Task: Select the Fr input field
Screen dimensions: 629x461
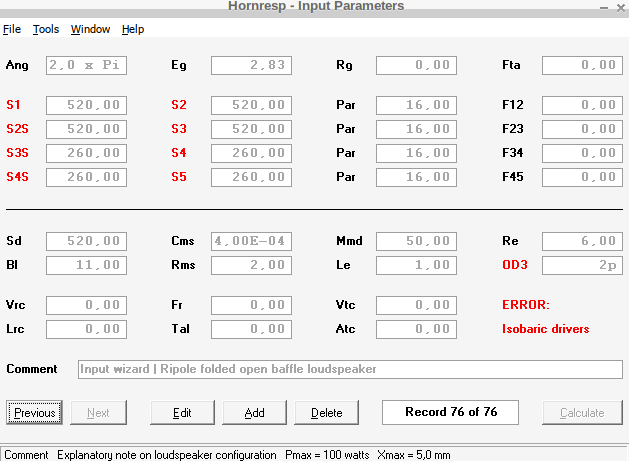Action: coord(252,305)
